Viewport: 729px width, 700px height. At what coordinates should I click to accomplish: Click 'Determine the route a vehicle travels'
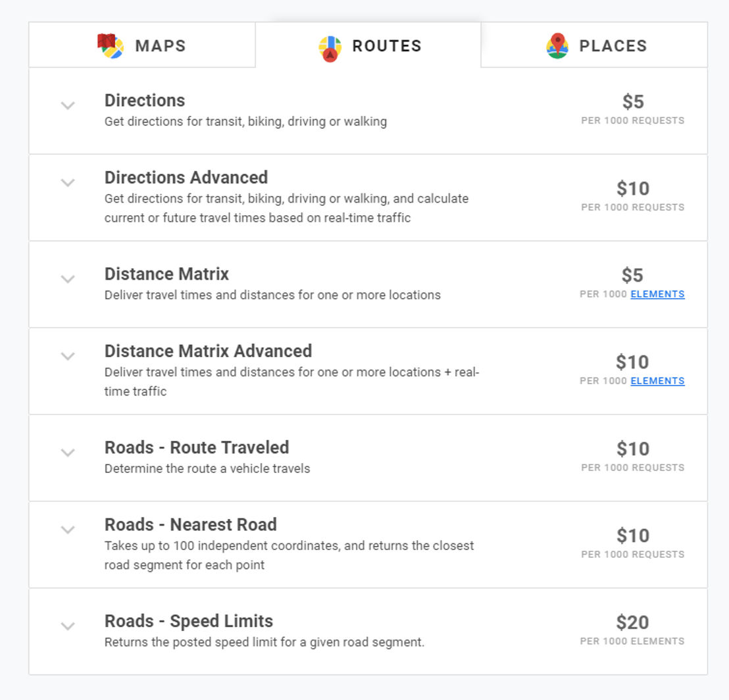point(207,468)
